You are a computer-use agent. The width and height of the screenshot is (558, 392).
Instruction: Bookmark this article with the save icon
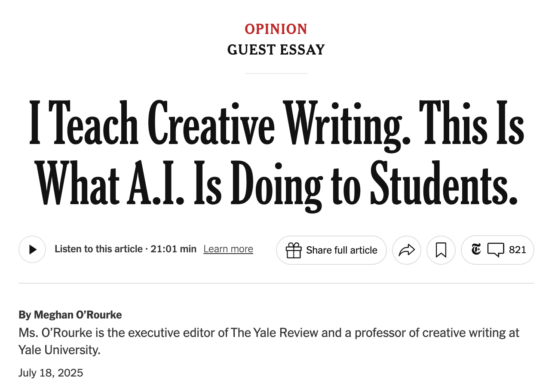click(x=441, y=250)
